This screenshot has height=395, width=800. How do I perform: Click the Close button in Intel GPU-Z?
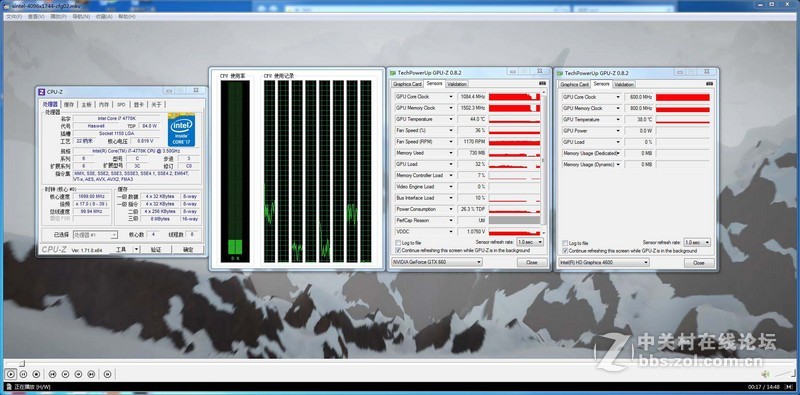(699, 262)
